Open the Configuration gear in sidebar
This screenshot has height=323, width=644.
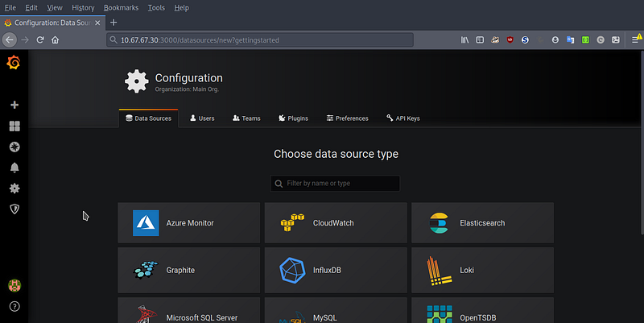(14, 188)
